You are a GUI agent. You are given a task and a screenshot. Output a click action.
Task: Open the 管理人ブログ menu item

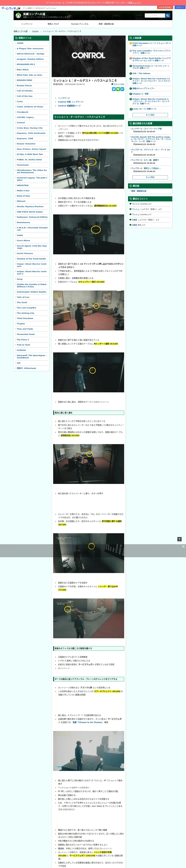pyautogui.click(x=53, y=24)
